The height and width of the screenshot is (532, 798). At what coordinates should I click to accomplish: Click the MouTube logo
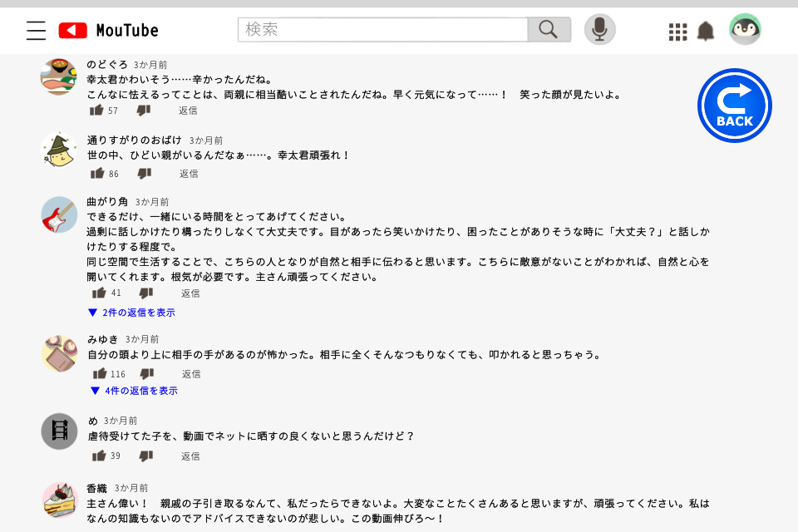pos(108,31)
